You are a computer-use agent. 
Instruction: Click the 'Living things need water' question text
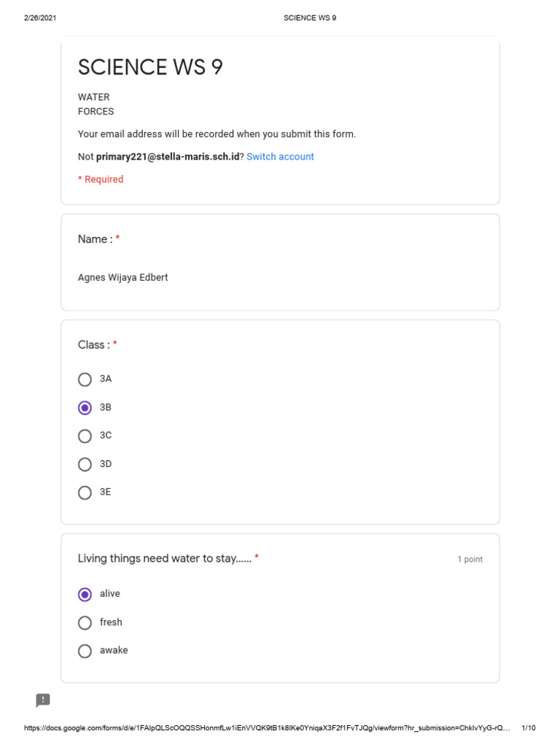pos(165,559)
